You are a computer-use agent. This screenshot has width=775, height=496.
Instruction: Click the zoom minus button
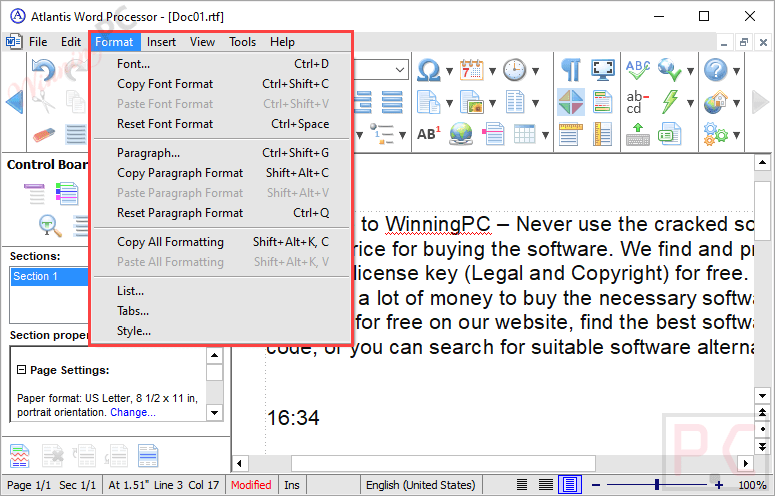click(596, 485)
